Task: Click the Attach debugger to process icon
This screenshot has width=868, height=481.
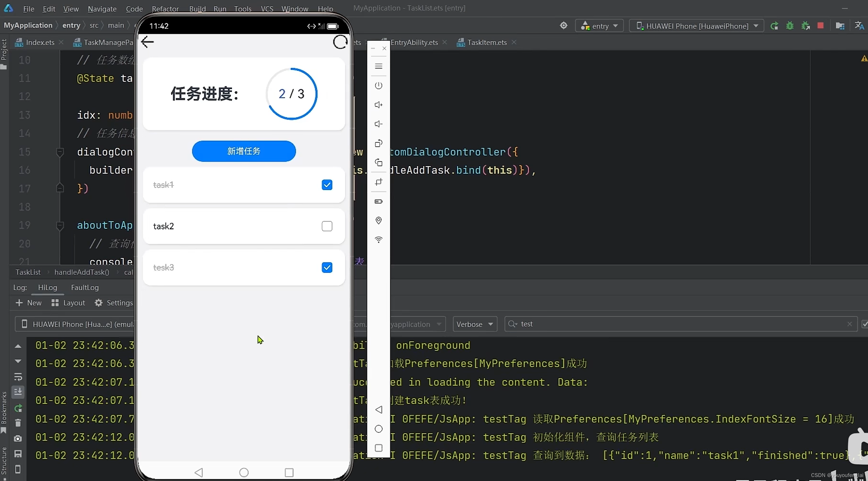Action: (x=805, y=26)
